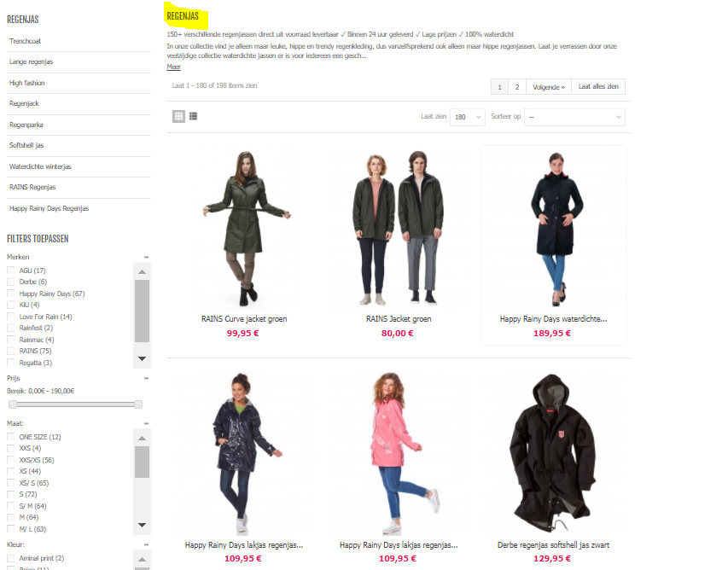Viewport: 728px width, 570px height.
Task: Click the up arrow of the Maat list scrollbar
Action: click(x=142, y=439)
